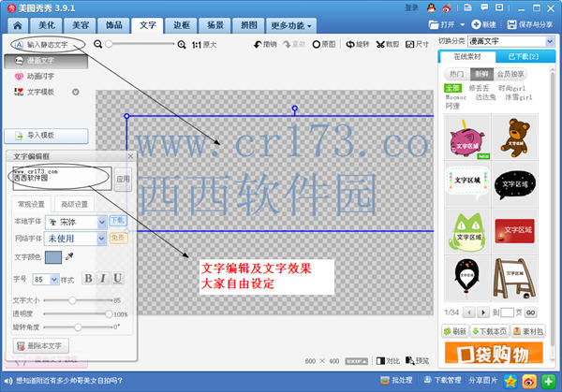Viewport: 562px width, 392px height.
Task: Select the 热门 filter
Action: [x=457, y=74]
